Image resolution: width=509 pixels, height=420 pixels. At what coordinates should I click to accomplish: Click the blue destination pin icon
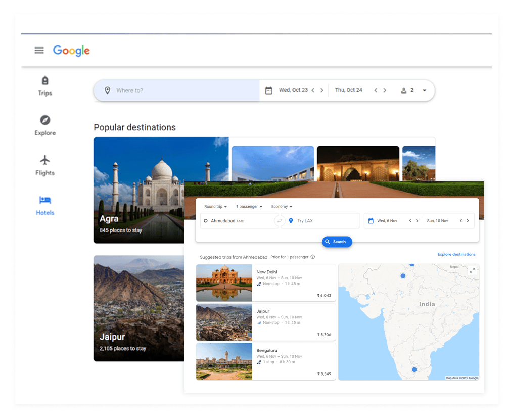pos(291,221)
